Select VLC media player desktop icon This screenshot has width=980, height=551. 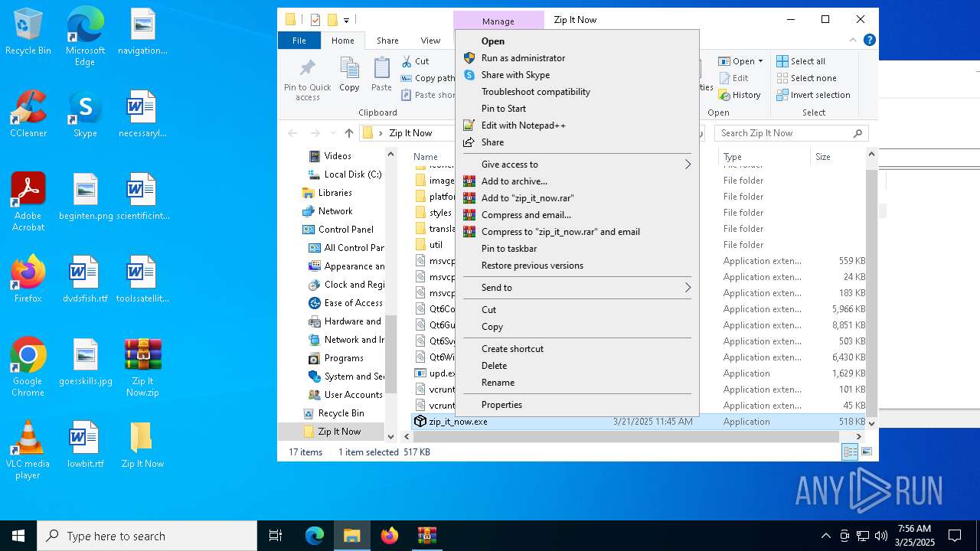28,450
